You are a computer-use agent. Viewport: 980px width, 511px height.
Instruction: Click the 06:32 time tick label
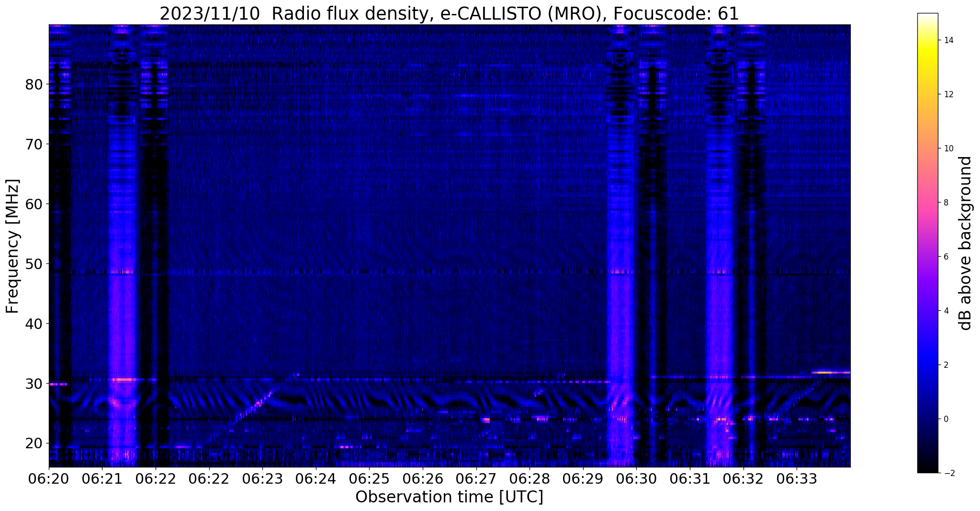pyautogui.click(x=743, y=479)
